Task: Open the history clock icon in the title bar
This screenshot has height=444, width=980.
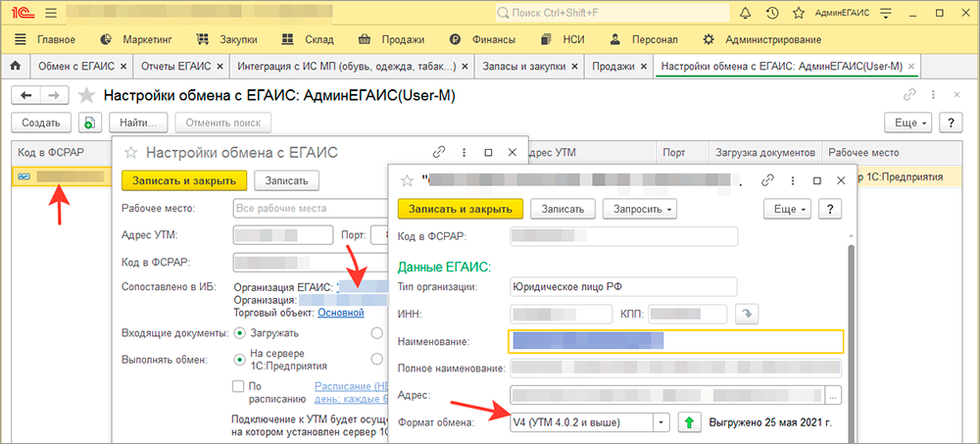Action: (772, 13)
